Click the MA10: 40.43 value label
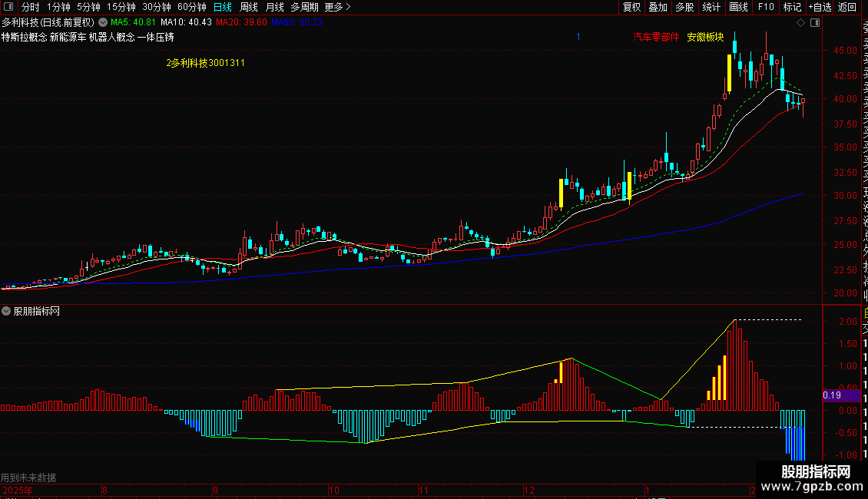This screenshot has width=868, height=499. 186,22
